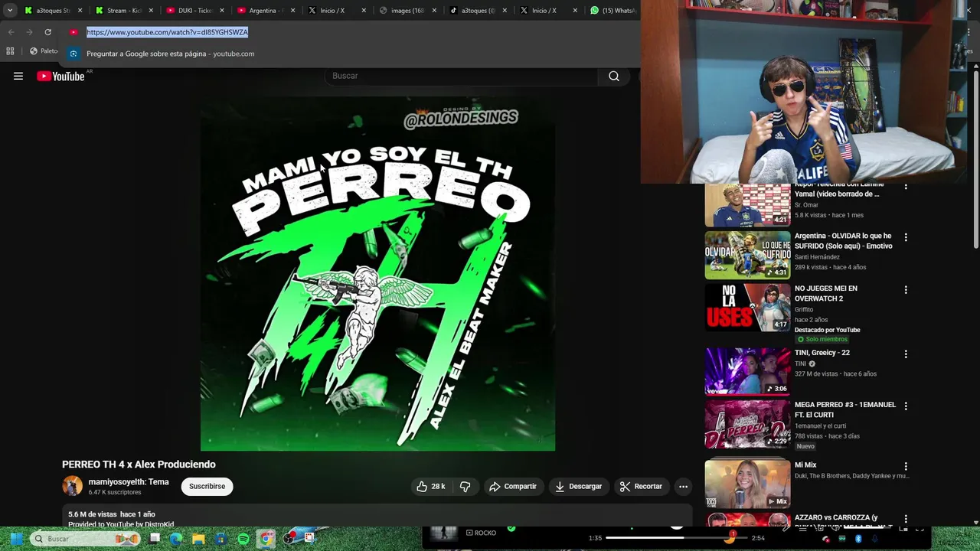Screen dimensions: 980x551
Task: Close the DUKI - Ticket tab
Action: [221, 11]
